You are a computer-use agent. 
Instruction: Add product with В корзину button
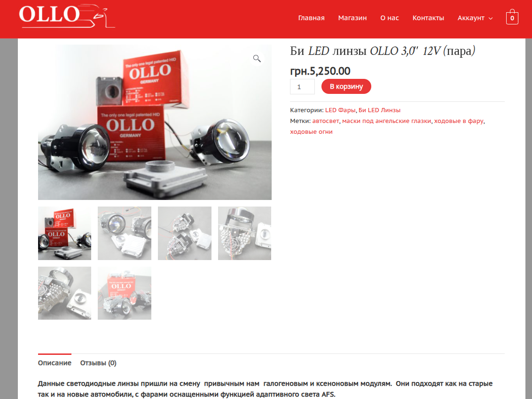pyautogui.click(x=346, y=86)
